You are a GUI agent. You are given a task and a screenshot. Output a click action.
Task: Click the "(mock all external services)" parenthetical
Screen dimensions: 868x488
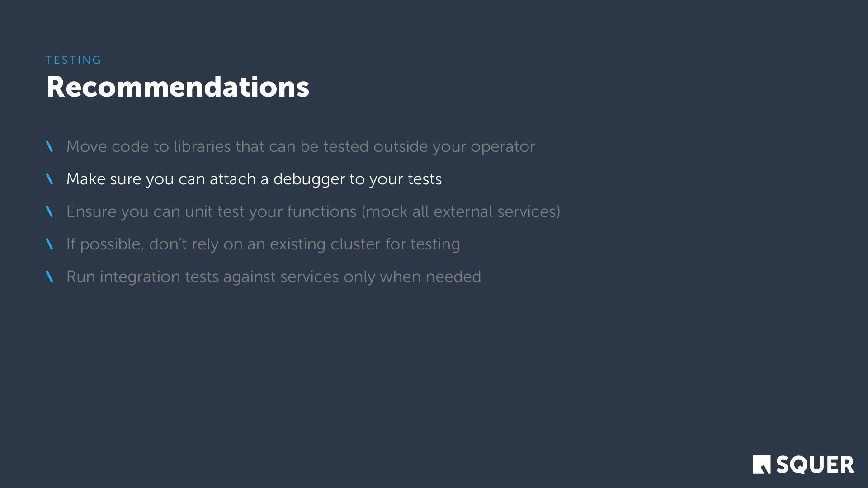(x=461, y=211)
